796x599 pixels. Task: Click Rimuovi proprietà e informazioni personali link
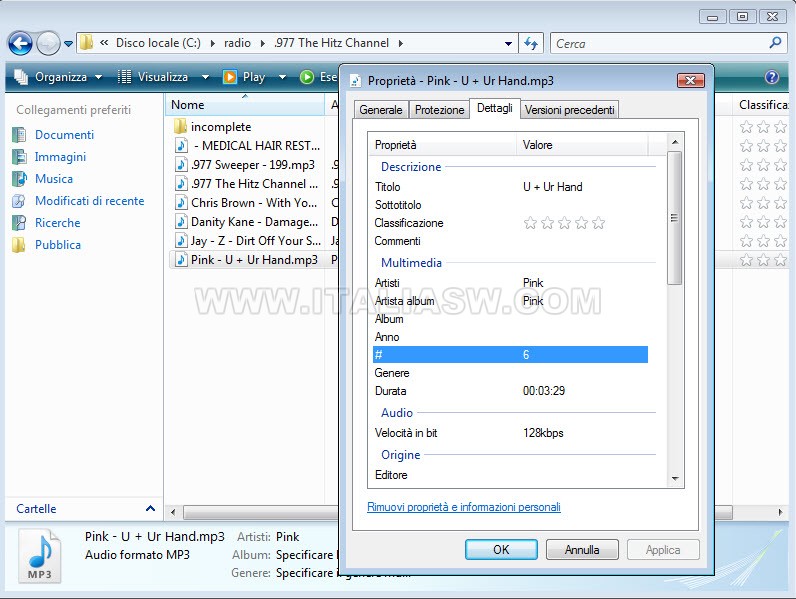pyautogui.click(x=463, y=507)
